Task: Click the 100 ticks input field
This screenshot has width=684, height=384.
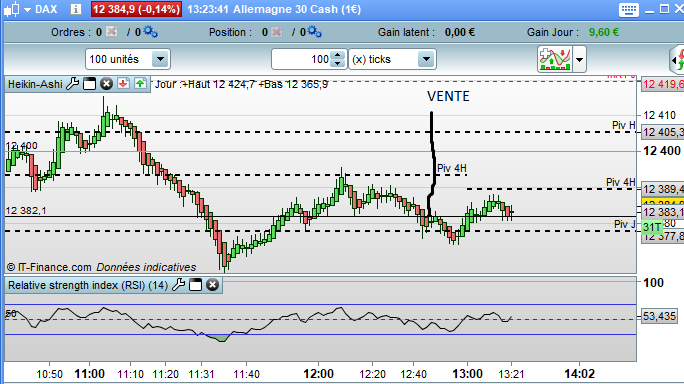Action: 302,59
